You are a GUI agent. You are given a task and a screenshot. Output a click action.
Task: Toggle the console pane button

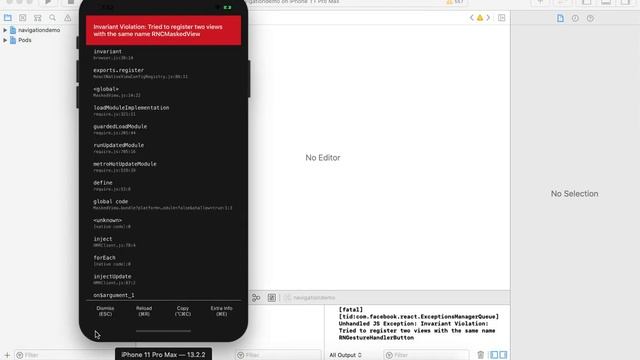pos(503,355)
